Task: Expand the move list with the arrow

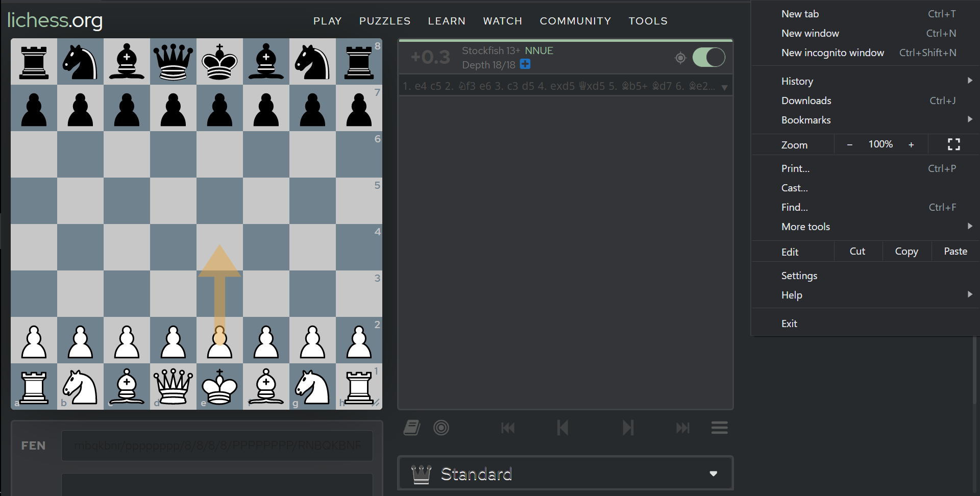Action: tap(725, 87)
